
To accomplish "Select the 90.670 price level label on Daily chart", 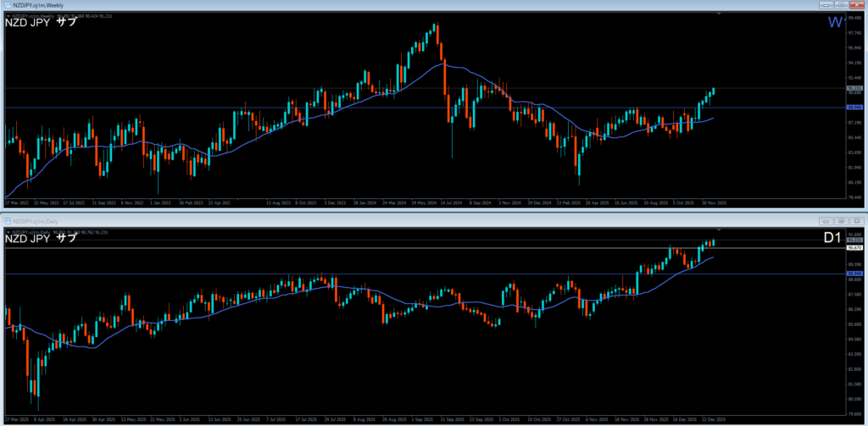I will tap(854, 248).
